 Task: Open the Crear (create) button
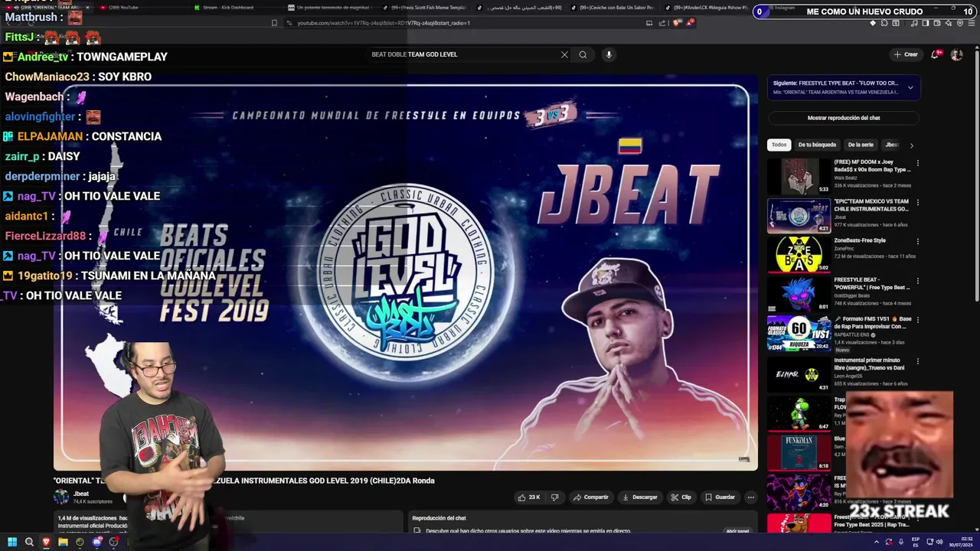pyautogui.click(x=906, y=54)
